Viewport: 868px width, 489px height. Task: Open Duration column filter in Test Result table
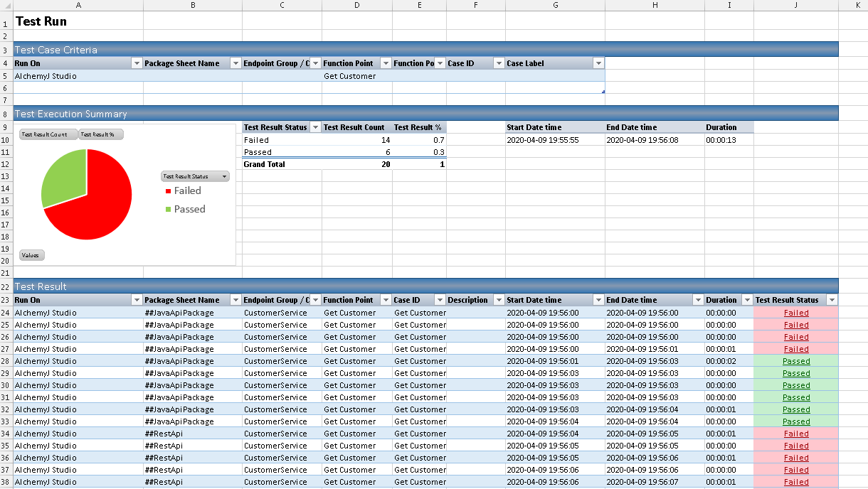click(x=746, y=300)
